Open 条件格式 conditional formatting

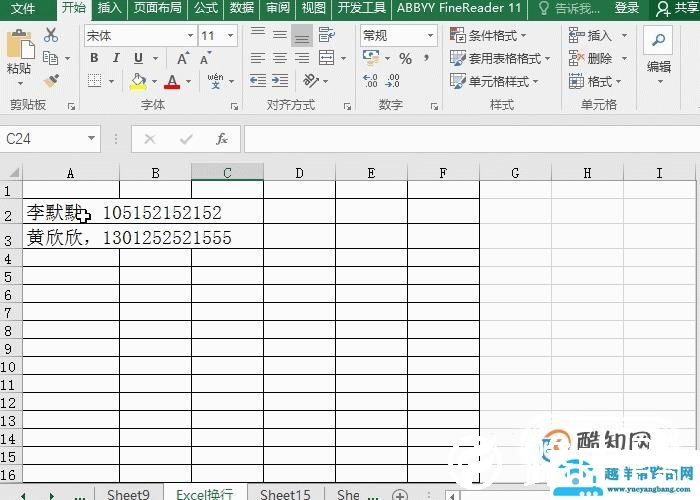click(x=488, y=35)
